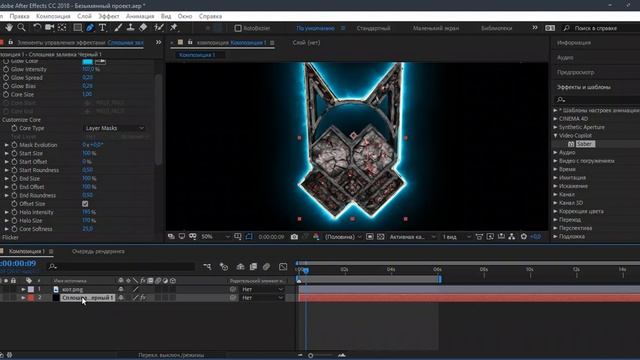Click the Glow Color cyan swatch
This screenshot has width=640, height=360.
coord(87,61)
